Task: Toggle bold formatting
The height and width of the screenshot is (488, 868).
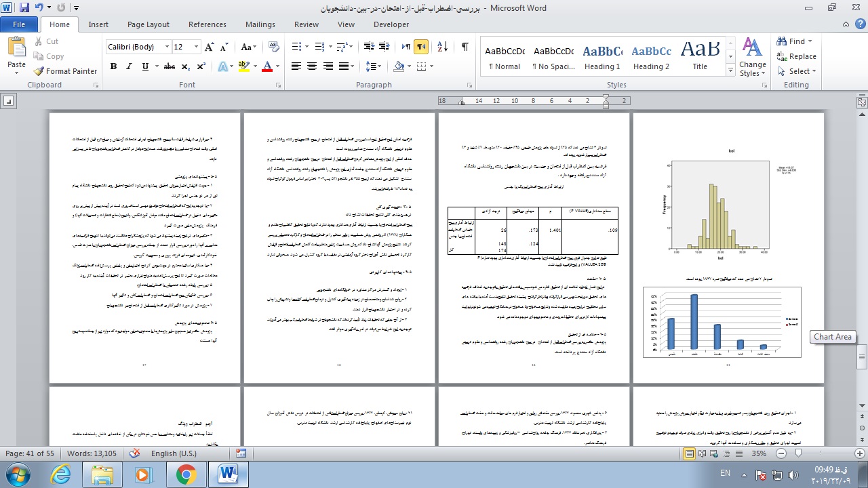Action: 113,66
